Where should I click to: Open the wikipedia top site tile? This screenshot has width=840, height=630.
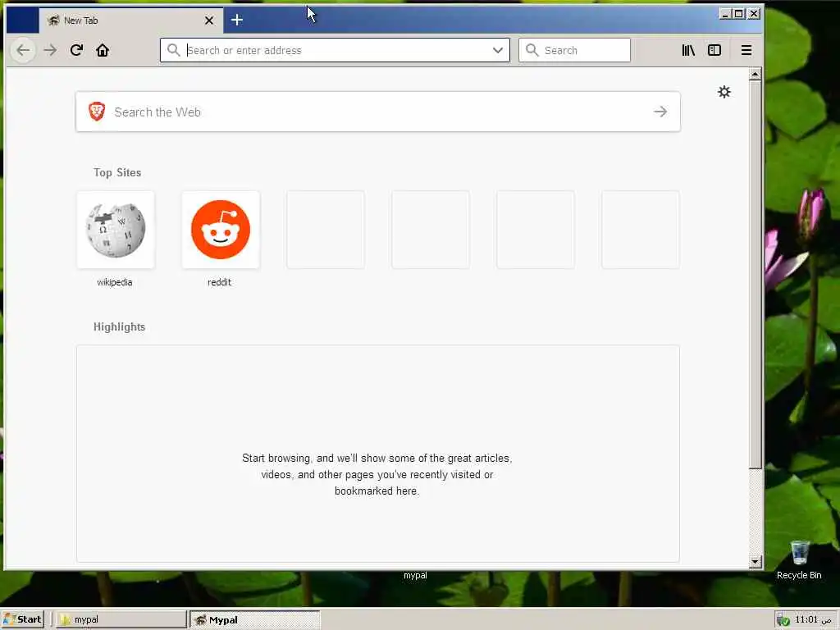tap(116, 230)
